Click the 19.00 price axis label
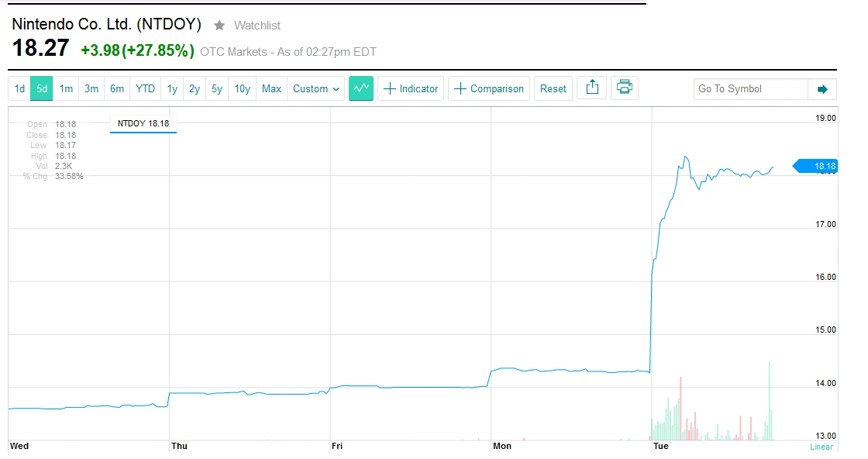Image resolution: width=868 pixels, height=459 pixels. click(825, 118)
